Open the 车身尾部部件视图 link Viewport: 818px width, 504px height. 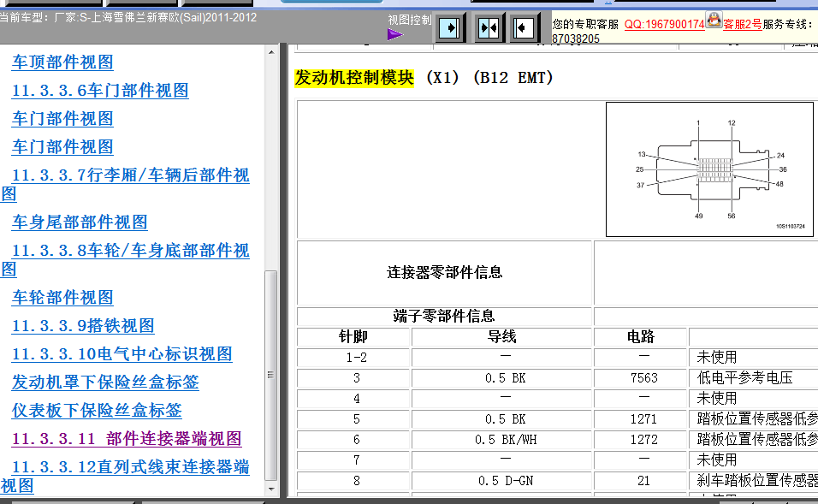(x=80, y=222)
